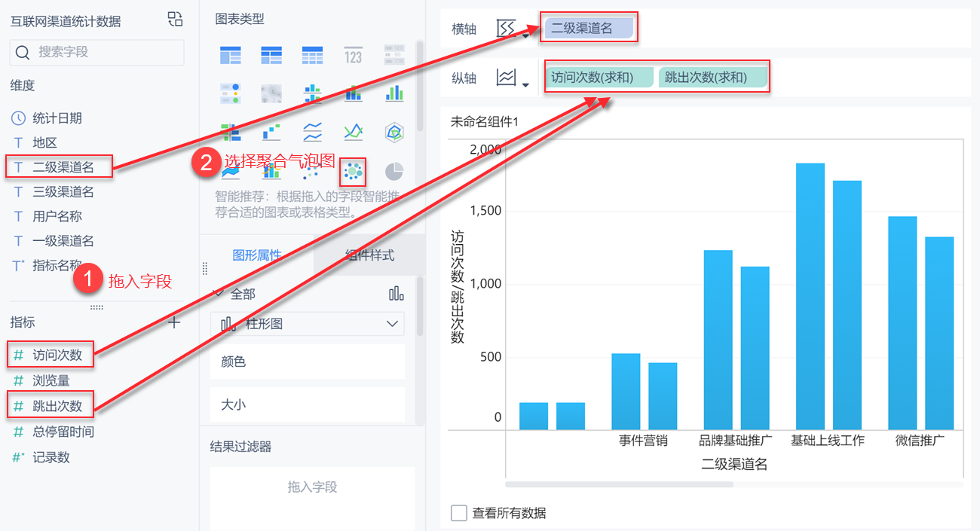The width and height of the screenshot is (980, 531).
Task: Click the 拖入字段 result filter drop area
Action: click(x=312, y=498)
